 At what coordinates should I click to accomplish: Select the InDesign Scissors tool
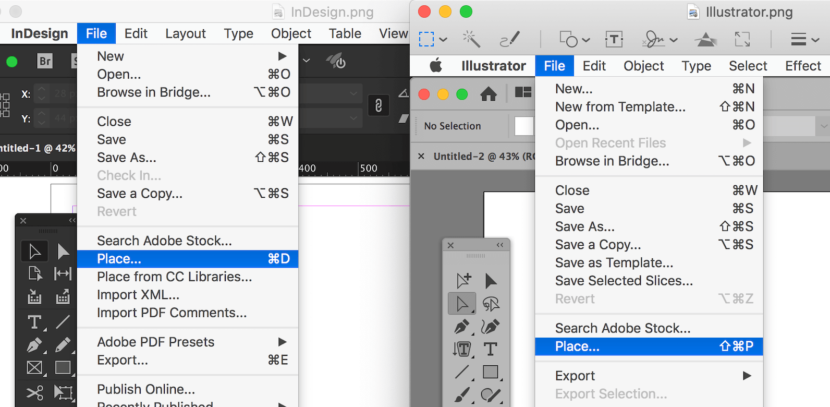[34, 393]
